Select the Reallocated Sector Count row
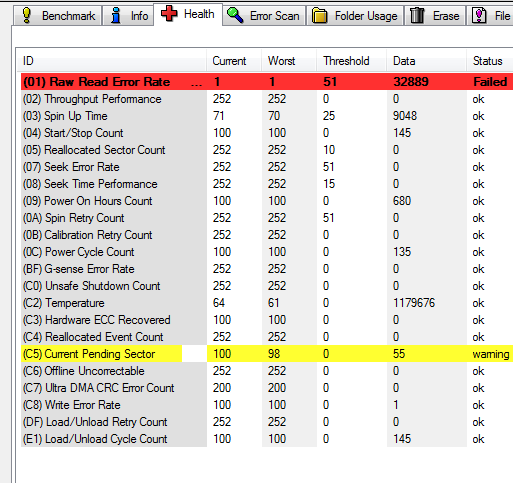This screenshot has width=513, height=483. pyautogui.click(x=267, y=150)
